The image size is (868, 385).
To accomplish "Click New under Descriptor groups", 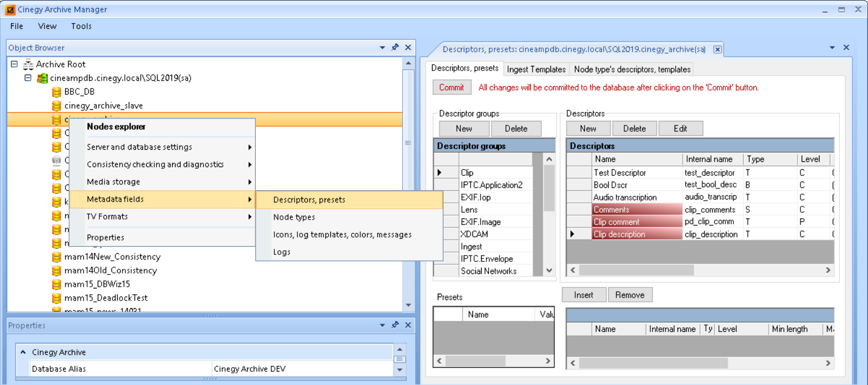I will point(464,128).
